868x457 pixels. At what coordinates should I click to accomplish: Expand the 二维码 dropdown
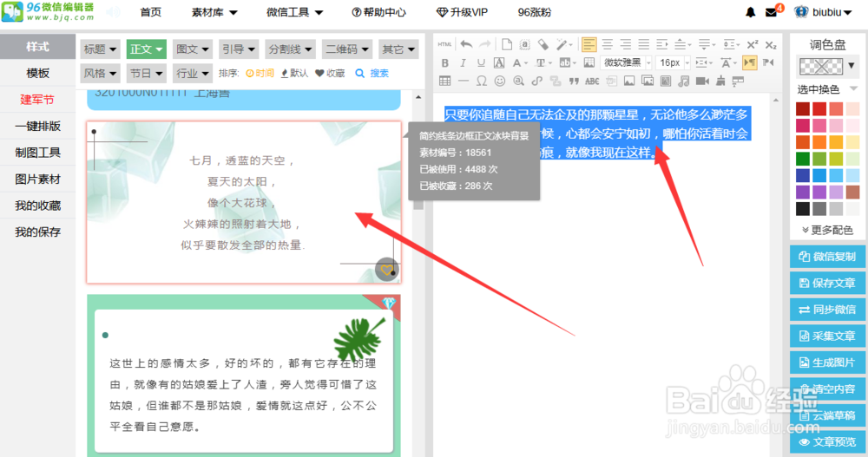(347, 49)
